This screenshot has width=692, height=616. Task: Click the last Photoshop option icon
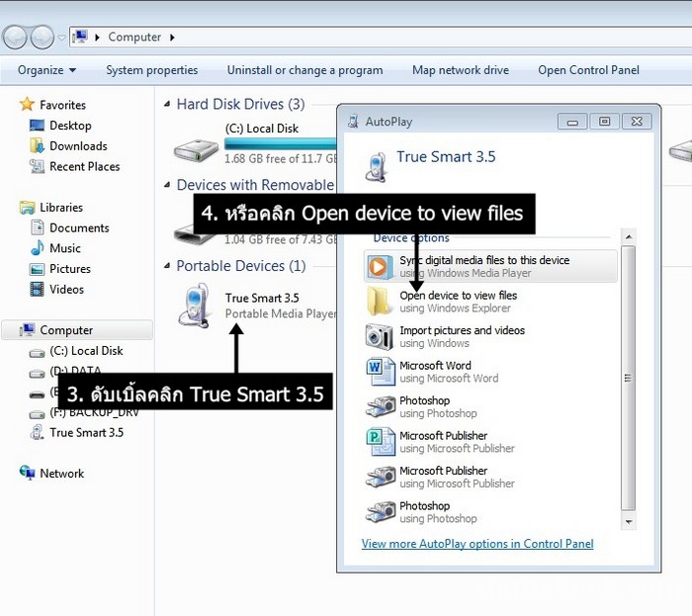coord(380,512)
